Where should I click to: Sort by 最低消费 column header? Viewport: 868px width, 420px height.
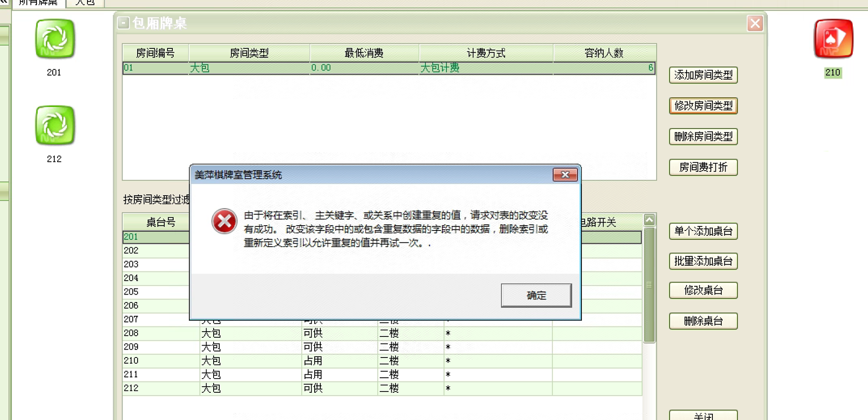coord(364,53)
